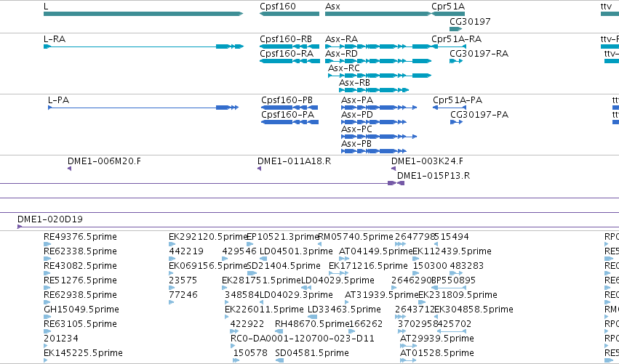Viewport: 619px width, 364px height.
Task: Click the 442219 EST label
Action: point(186,251)
